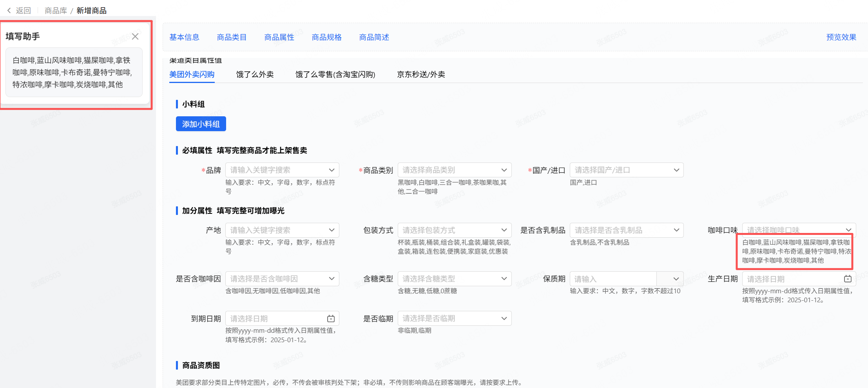Click the 含乳制品,不含乳制品 hint text
The width and height of the screenshot is (868, 388).
click(600, 242)
